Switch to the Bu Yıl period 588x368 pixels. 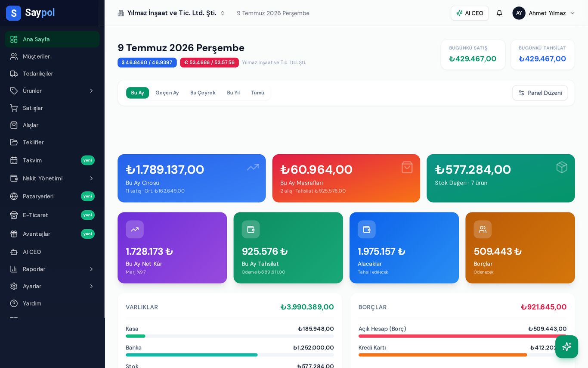[233, 93]
